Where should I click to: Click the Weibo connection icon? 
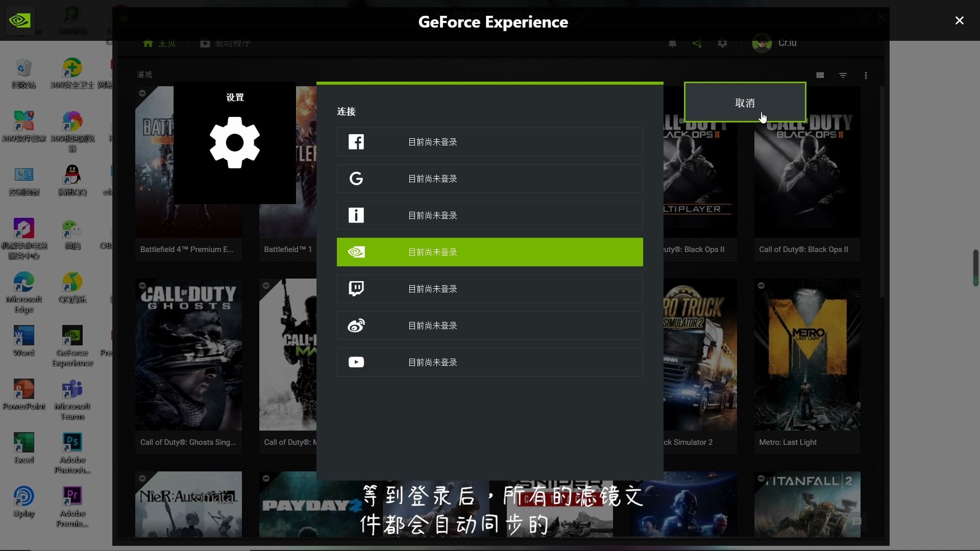355,325
